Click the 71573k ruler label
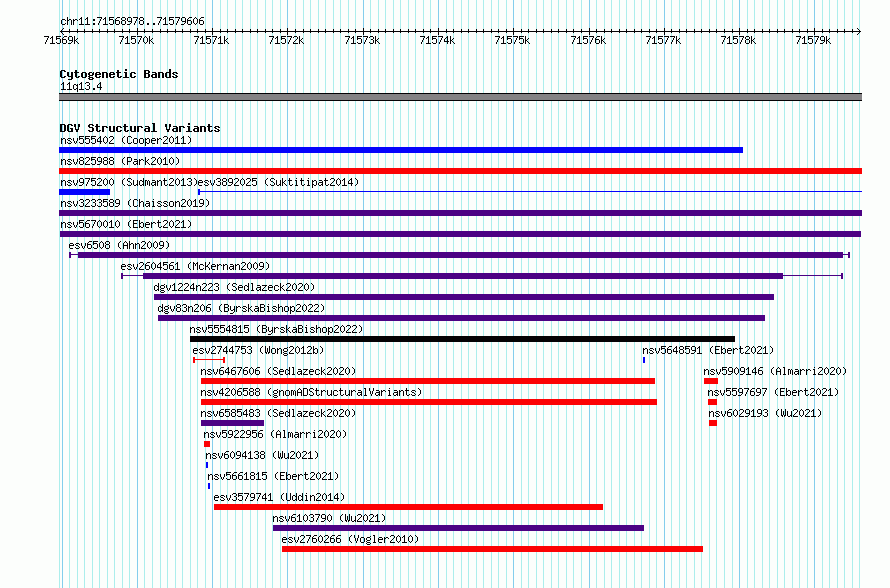This screenshot has height=588, width=890. [x=362, y=40]
